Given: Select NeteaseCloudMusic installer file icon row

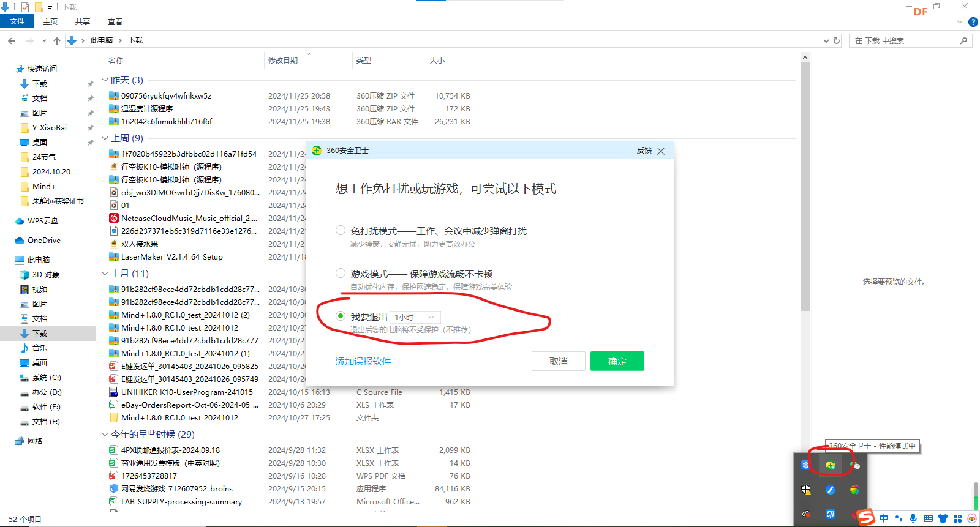Looking at the screenshot, I should [183, 218].
